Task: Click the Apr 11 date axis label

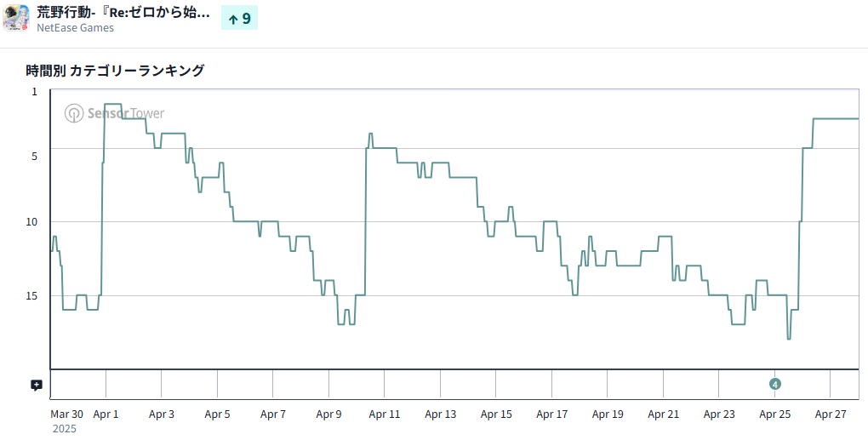Action: (385, 414)
